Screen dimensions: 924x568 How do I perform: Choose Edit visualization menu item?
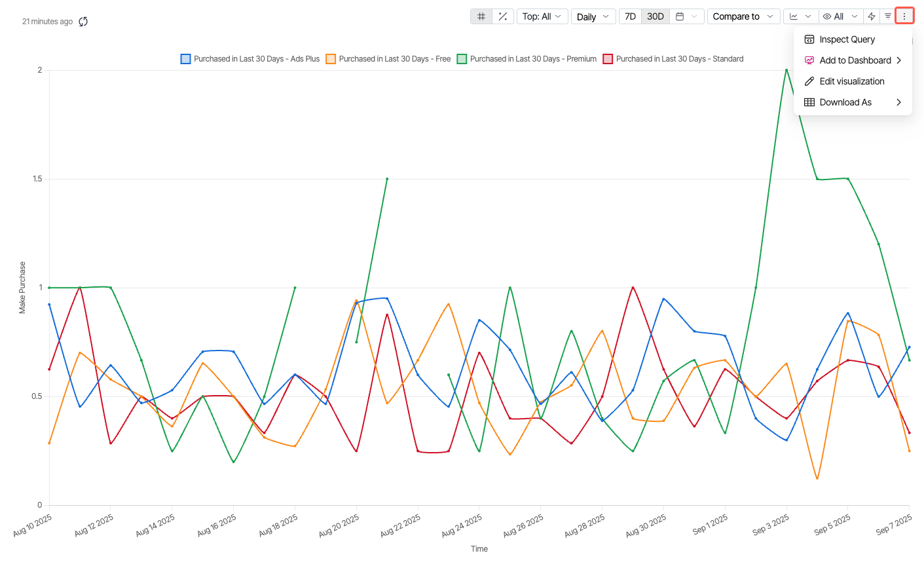pos(851,81)
